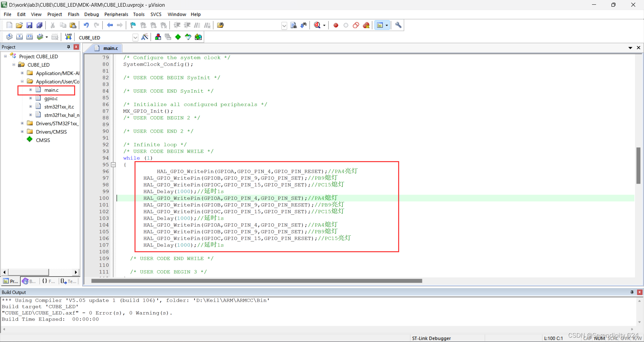Open the Flash menu
The height and width of the screenshot is (342, 644).
[x=73, y=14]
